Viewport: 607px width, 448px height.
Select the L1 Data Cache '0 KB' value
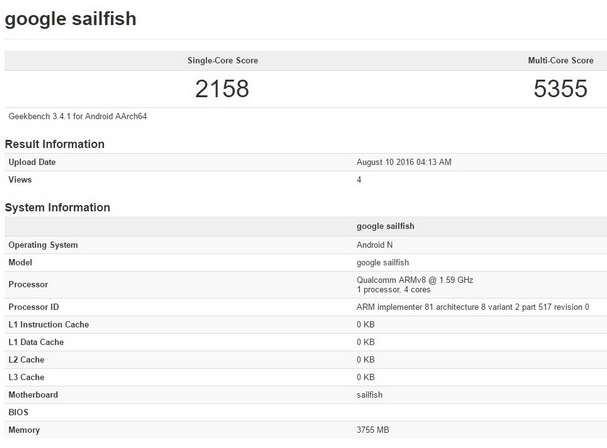pos(365,342)
